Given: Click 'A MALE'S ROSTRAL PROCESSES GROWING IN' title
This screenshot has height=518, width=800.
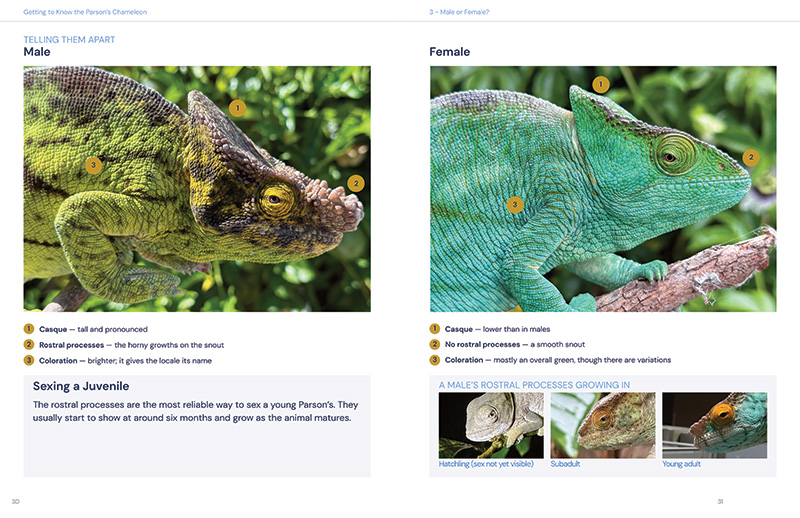Looking at the screenshot, I should (534, 385).
